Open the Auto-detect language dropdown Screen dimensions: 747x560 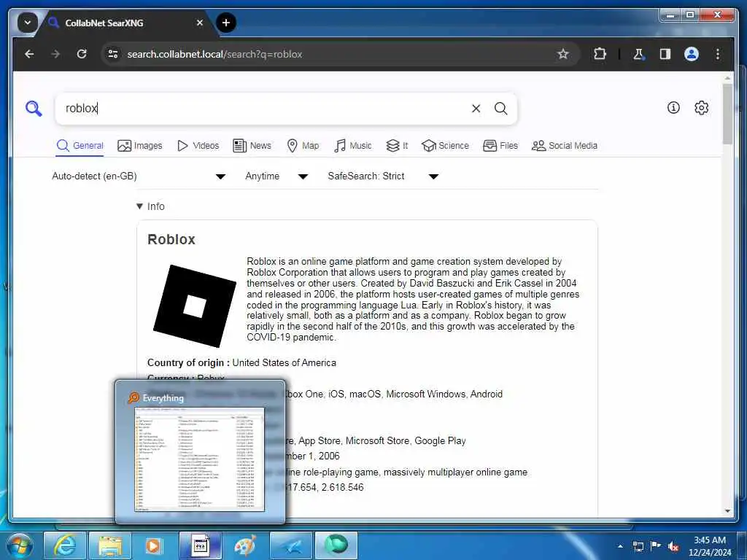pyautogui.click(x=139, y=176)
